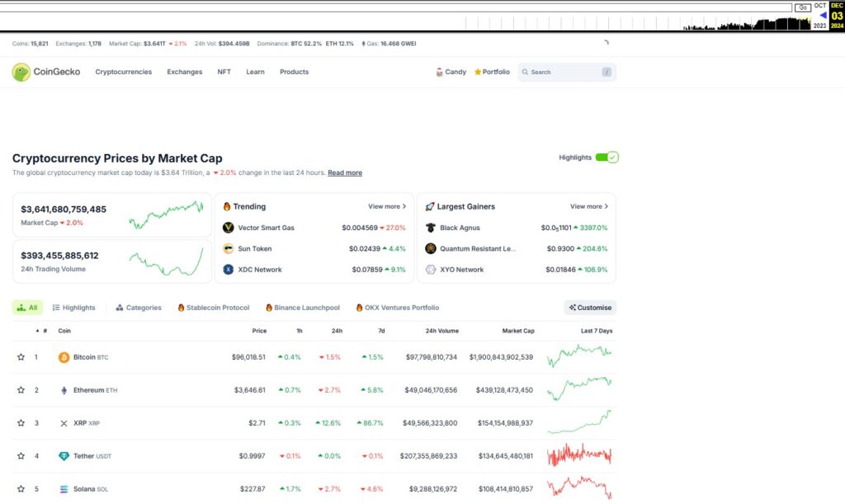Open the Cryptocurrencies menu
The image size is (845, 504).
tap(124, 72)
